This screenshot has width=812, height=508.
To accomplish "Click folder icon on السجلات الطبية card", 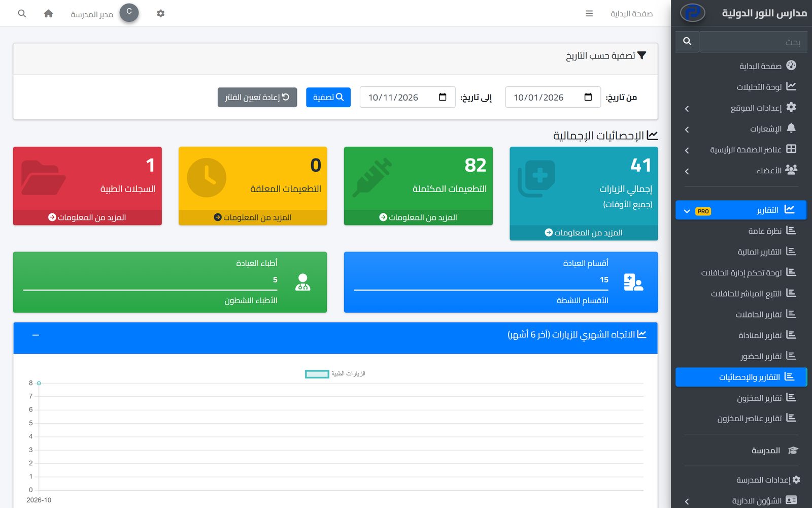I will 43,178.
